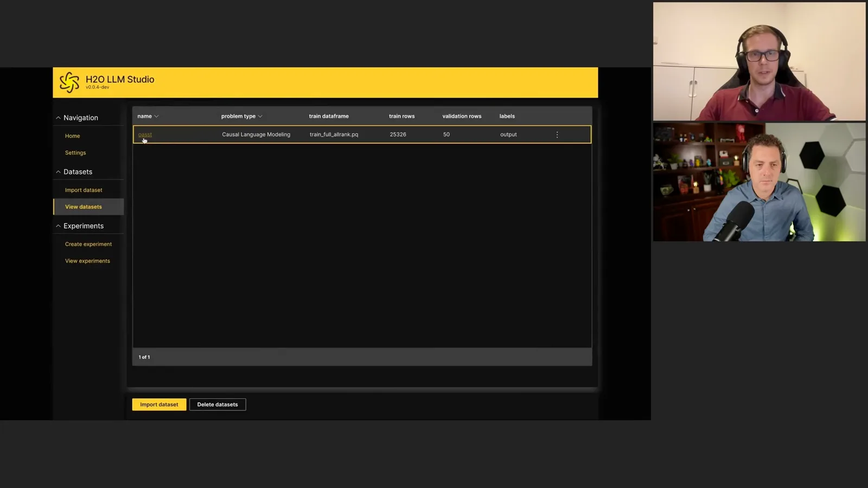
Task: Select the Causal Language Modeling row cell
Action: 256,134
